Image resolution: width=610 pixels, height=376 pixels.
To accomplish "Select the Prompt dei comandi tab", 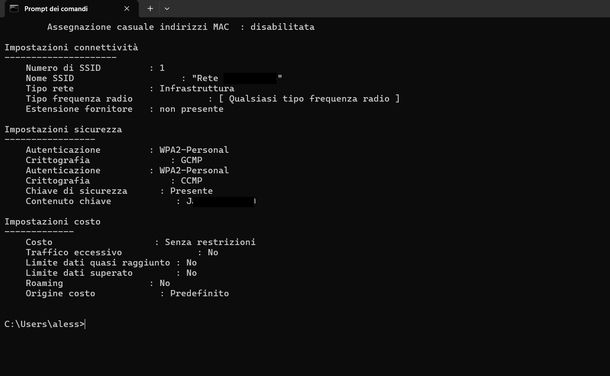I will click(x=71, y=9).
